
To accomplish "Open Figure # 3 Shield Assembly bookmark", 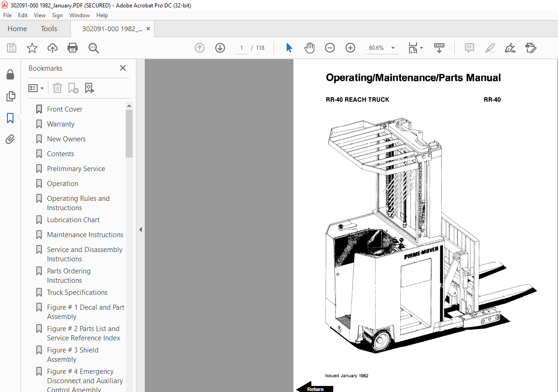I will [x=73, y=355].
